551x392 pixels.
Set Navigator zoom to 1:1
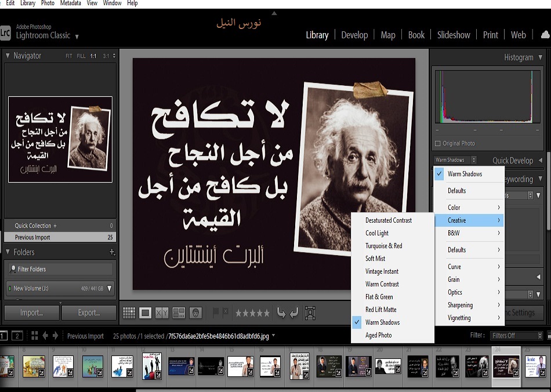click(93, 56)
